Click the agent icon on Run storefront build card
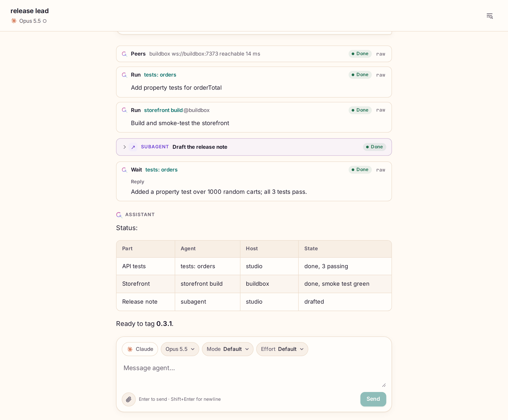 click(x=124, y=110)
